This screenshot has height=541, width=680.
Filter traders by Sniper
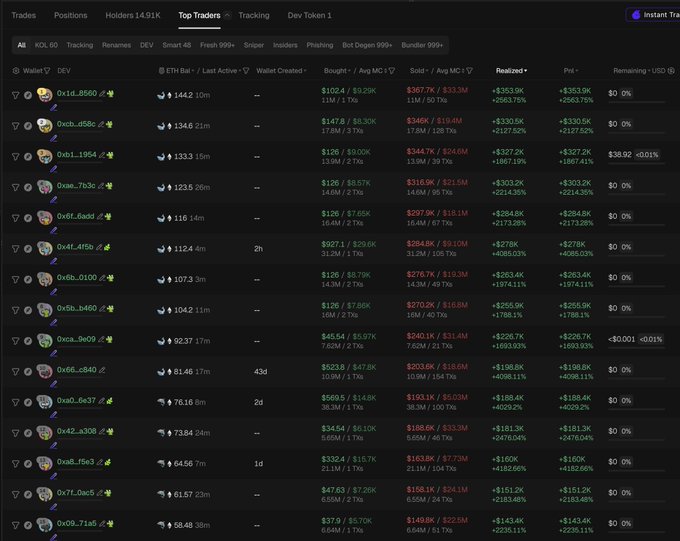(254, 45)
